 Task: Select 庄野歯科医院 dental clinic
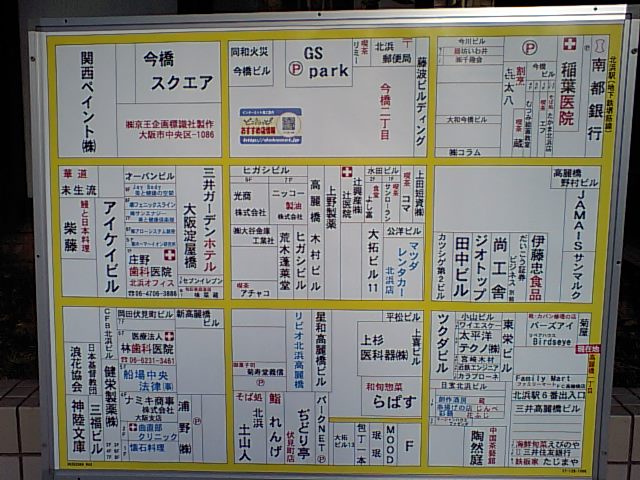click(151, 266)
